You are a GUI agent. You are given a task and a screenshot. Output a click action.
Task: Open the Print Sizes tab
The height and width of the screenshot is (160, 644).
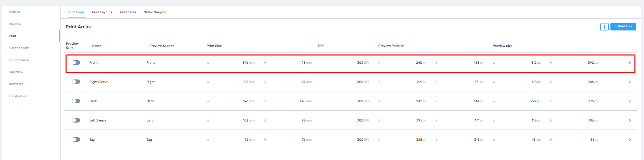point(128,12)
